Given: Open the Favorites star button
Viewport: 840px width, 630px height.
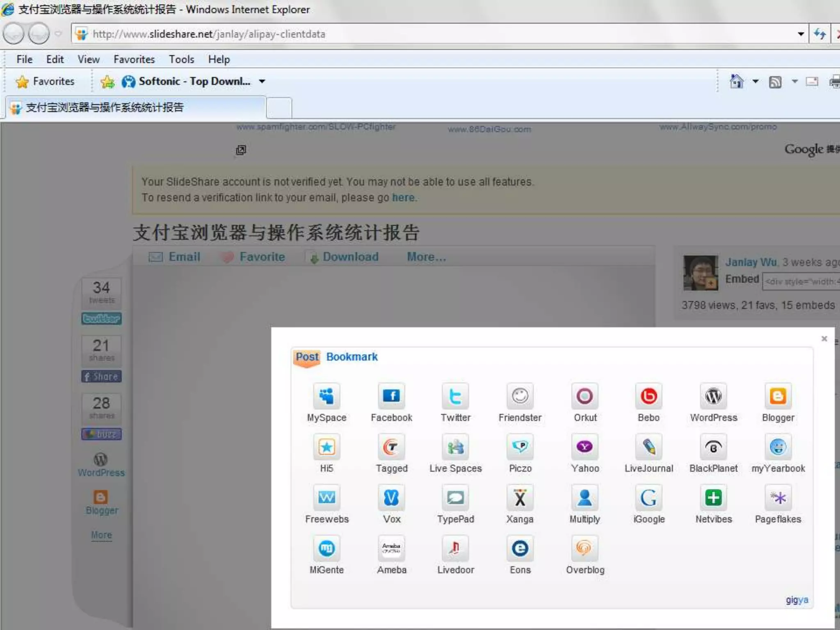Looking at the screenshot, I should tap(45, 82).
